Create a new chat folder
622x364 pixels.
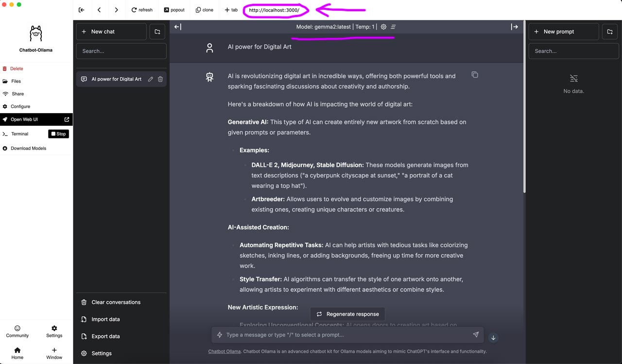(157, 32)
